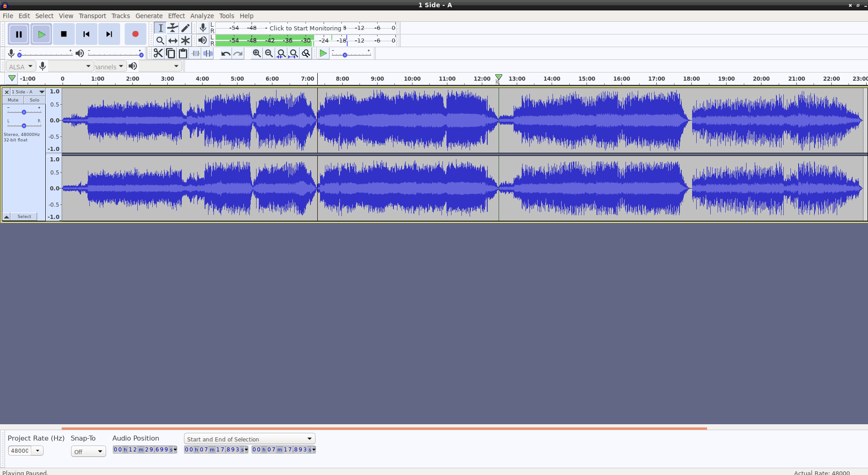Click the Cut scissors icon
The image size is (868, 475).
tap(158, 53)
